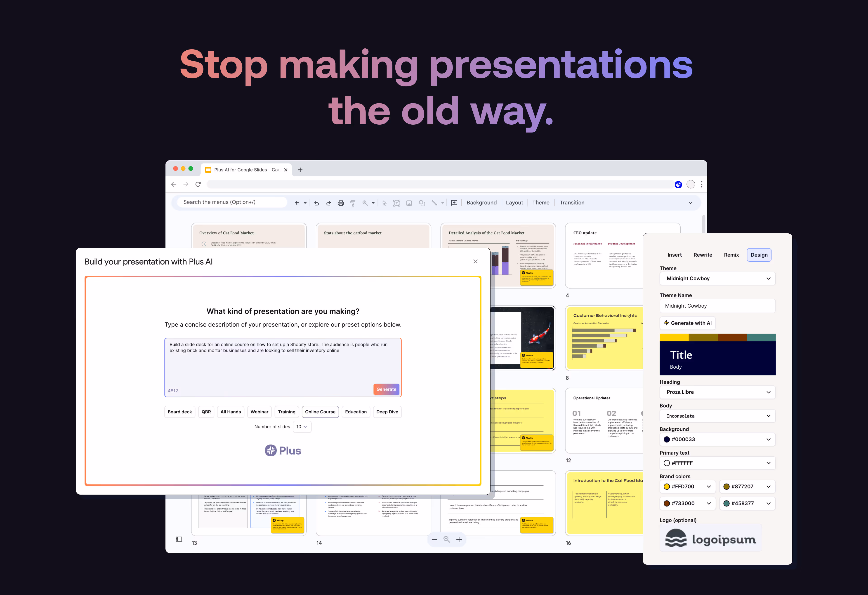Select the Undo icon in the toolbar

tap(317, 203)
